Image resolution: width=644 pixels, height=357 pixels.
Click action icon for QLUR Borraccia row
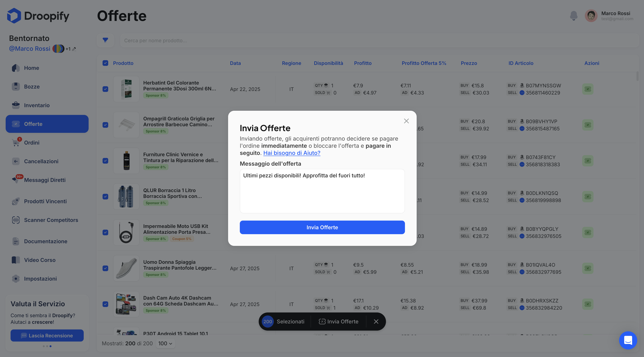click(x=588, y=197)
